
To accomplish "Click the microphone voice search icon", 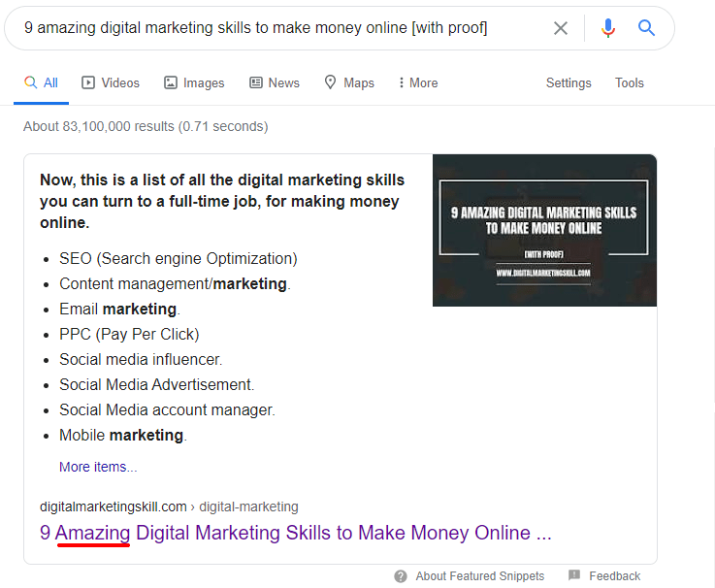I will (608, 28).
